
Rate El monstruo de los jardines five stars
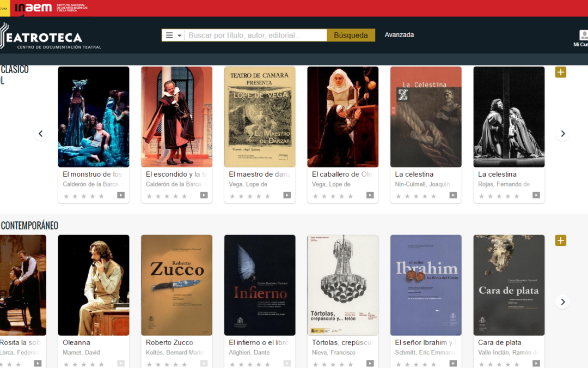pyautogui.click(x=101, y=196)
